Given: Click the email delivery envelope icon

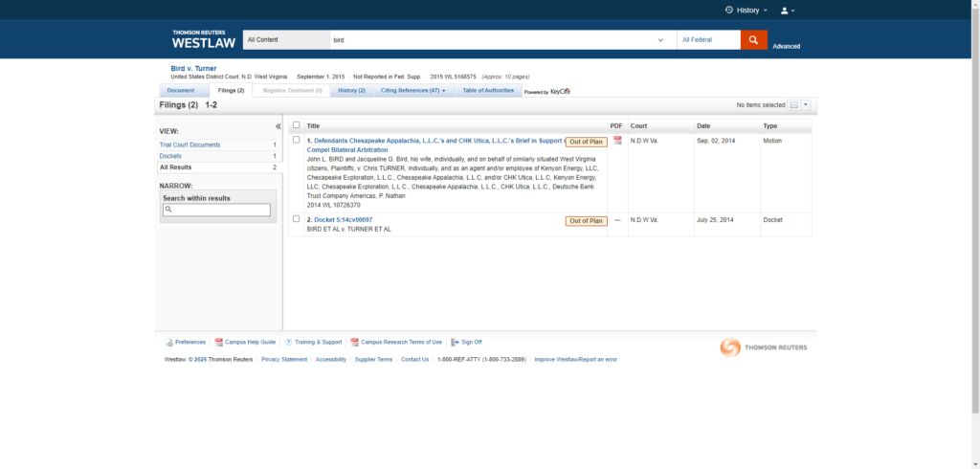Looking at the screenshot, I should click(x=794, y=104).
